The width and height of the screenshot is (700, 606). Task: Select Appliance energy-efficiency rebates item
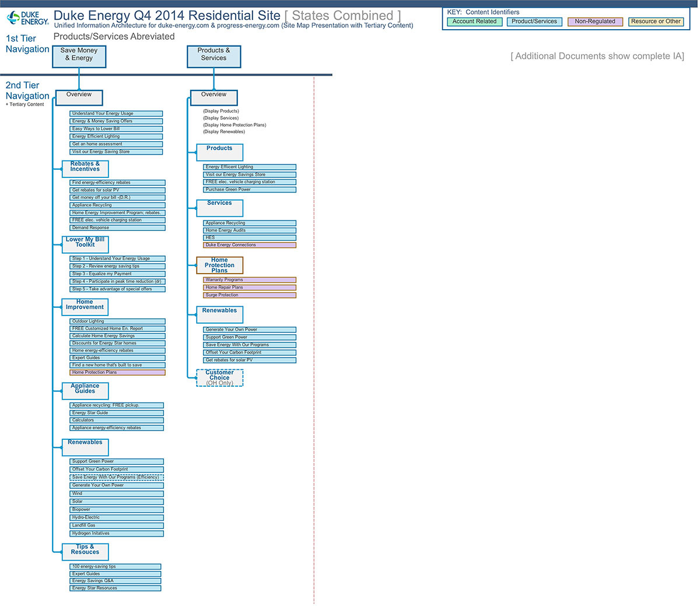tap(117, 428)
